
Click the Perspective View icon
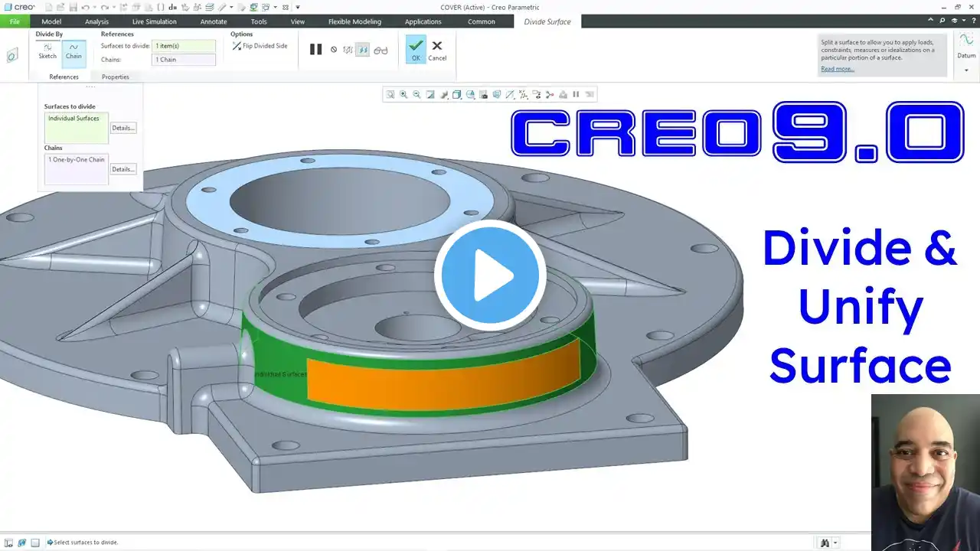pos(497,95)
